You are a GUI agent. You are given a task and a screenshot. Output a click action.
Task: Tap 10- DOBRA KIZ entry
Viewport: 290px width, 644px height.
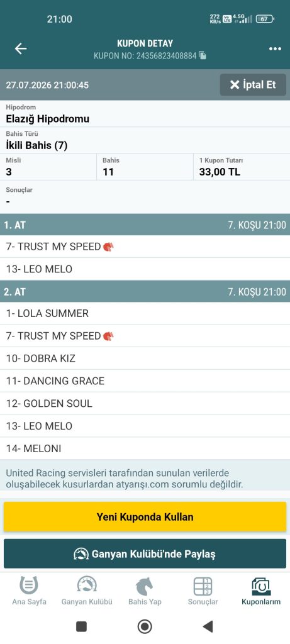145,358
